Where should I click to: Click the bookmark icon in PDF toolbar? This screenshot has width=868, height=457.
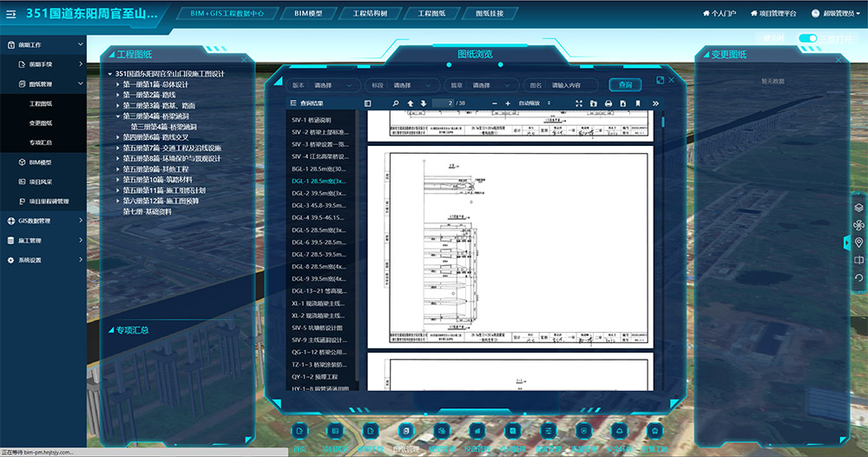tap(637, 103)
